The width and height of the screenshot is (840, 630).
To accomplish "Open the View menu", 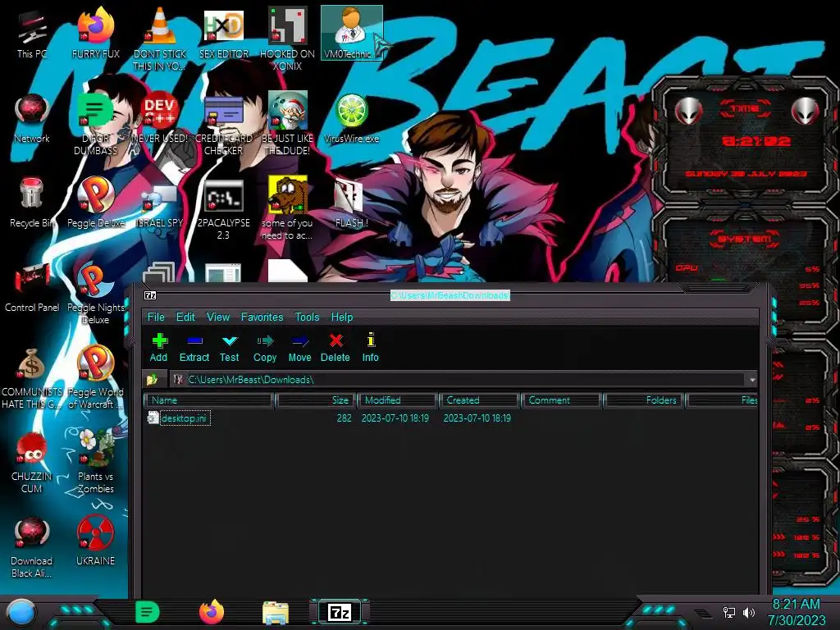I will (218, 317).
